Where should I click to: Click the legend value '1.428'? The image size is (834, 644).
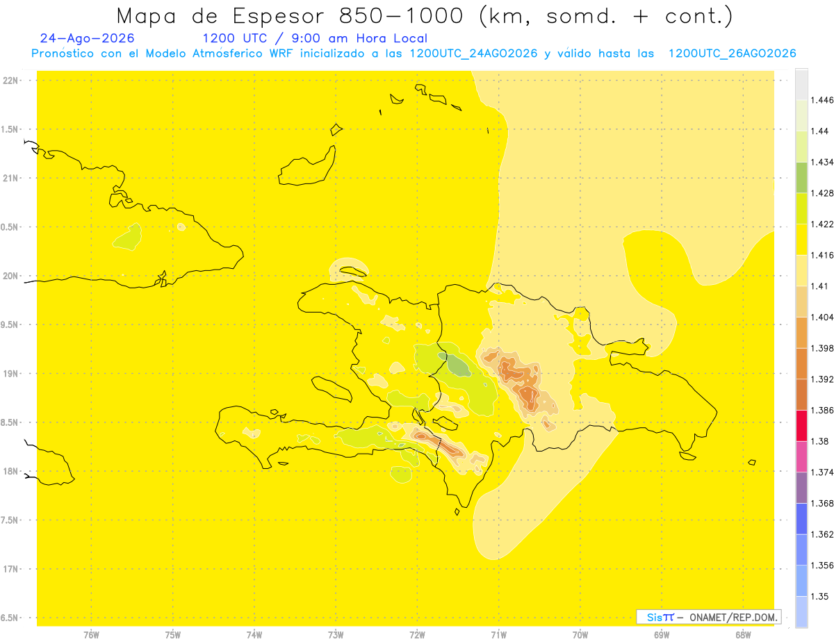[x=822, y=193]
